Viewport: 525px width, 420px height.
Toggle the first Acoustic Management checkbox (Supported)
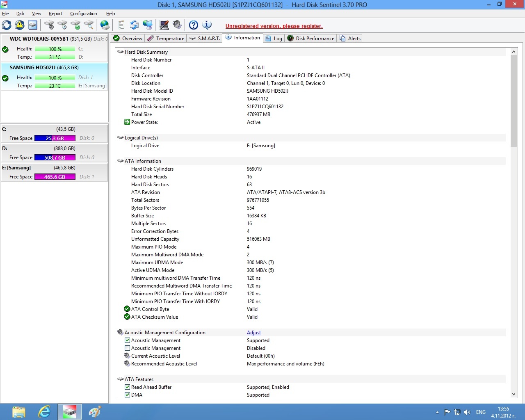(127, 340)
